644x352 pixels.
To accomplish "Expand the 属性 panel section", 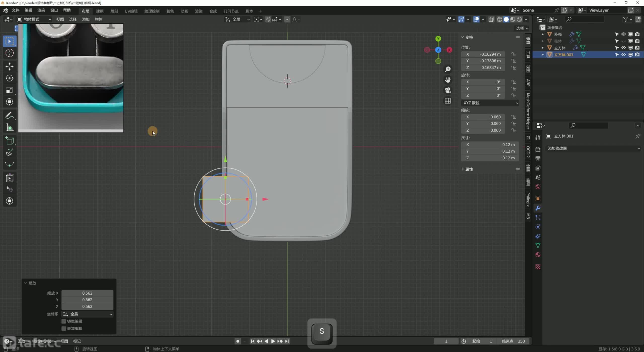I will 469,169.
